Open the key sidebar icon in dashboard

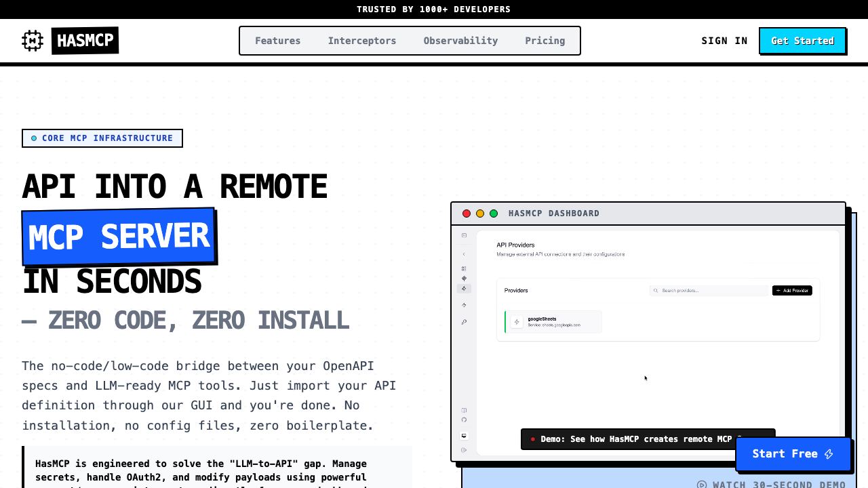point(464,322)
